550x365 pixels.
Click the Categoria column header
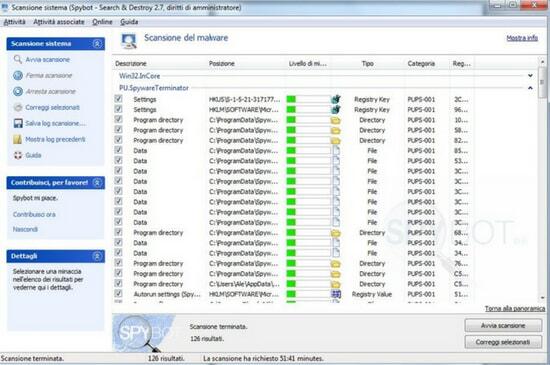(421, 63)
